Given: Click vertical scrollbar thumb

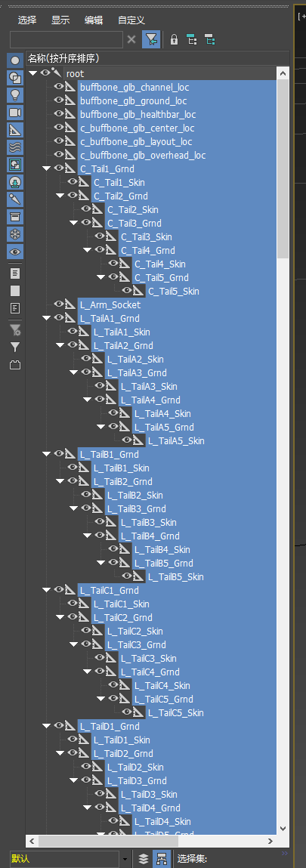Looking at the screenshot, I should 283,168.
